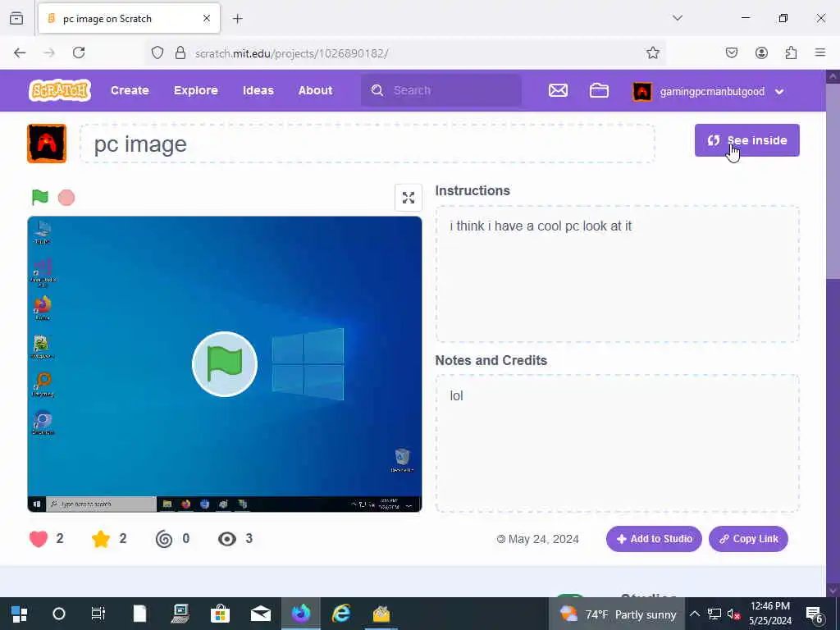Image resolution: width=840 pixels, height=630 pixels.
Task: Open the Messages envelope icon
Action: [x=558, y=90]
